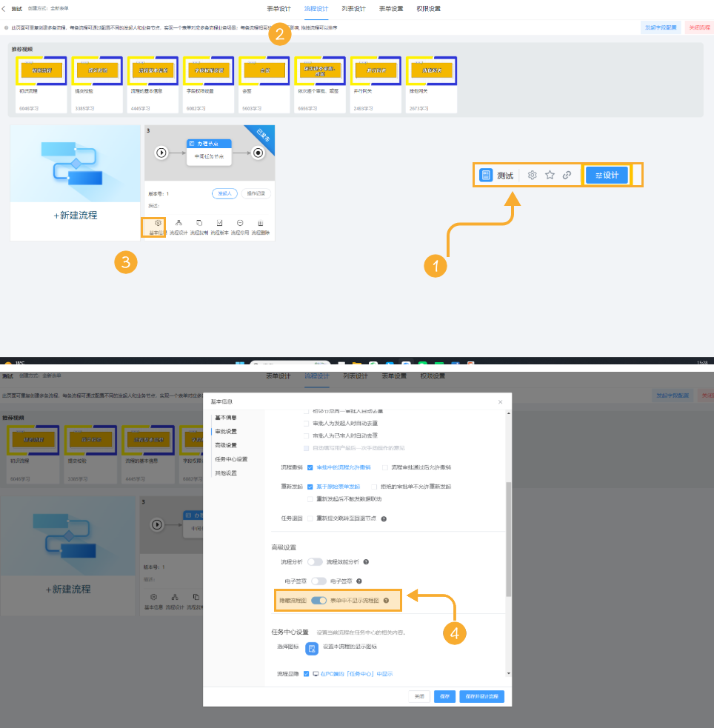
Task: Go to 任务中心设置 in the dialog sidebar
Action: (230, 459)
